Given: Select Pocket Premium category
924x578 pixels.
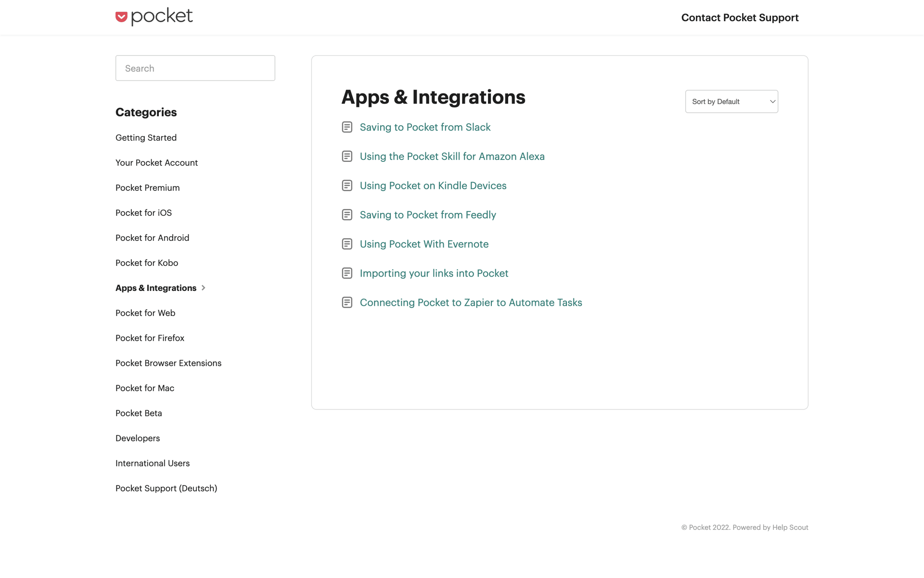Looking at the screenshot, I should pos(147,188).
